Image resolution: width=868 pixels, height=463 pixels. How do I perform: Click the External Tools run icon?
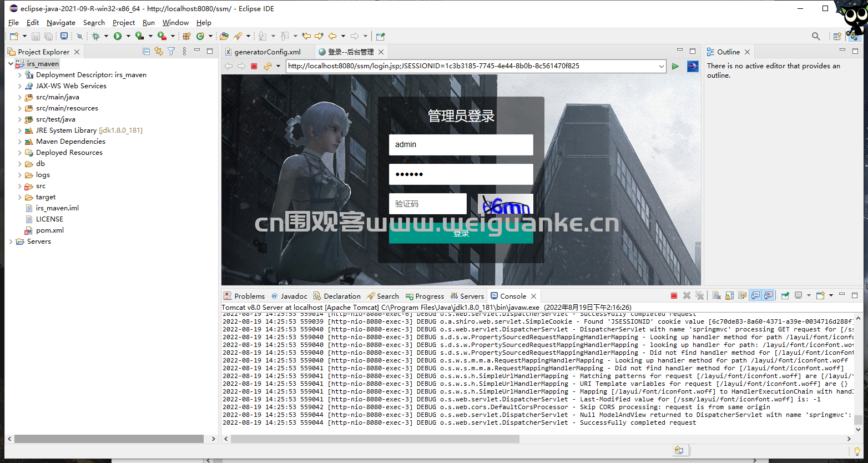point(162,36)
